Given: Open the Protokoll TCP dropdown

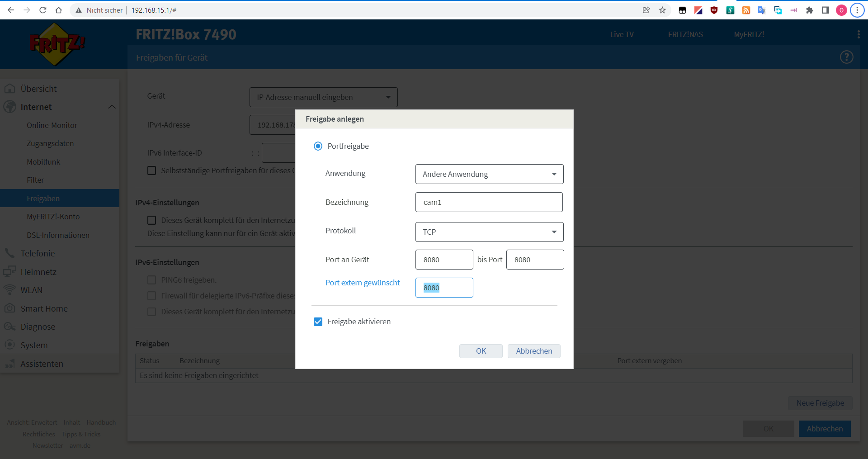Looking at the screenshot, I should [489, 232].
